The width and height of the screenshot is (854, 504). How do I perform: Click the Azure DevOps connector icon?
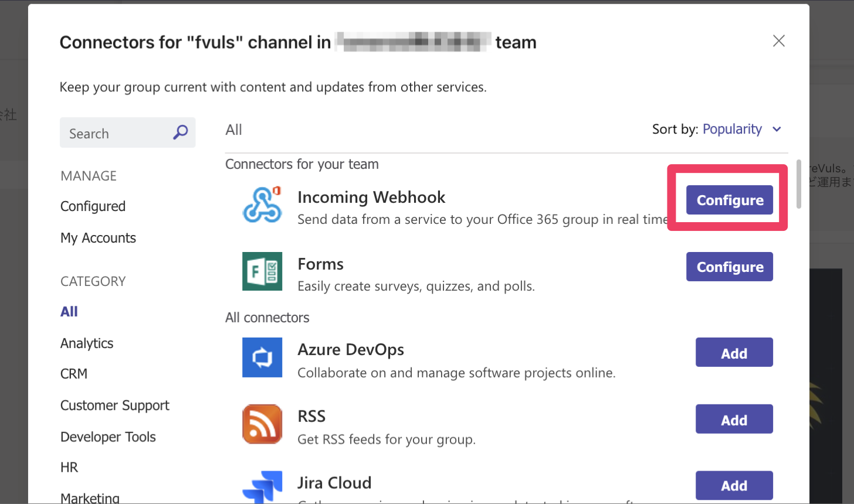[x=262, y=357]
